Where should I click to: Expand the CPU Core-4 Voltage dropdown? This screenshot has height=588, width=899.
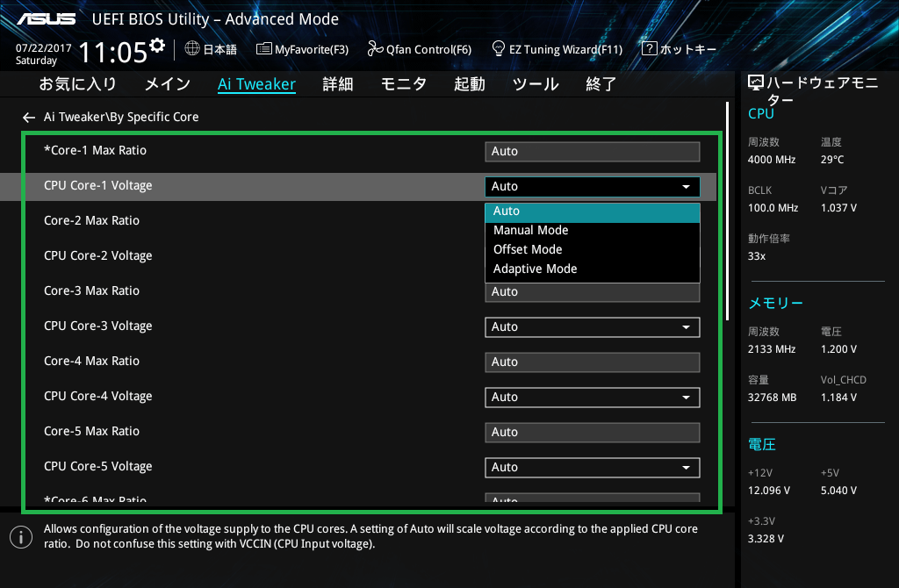pos(593,398)
